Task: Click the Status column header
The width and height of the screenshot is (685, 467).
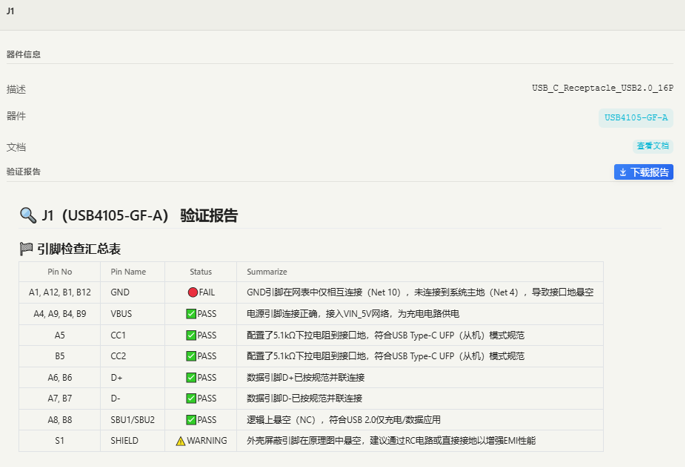Action: coord(201,272)
